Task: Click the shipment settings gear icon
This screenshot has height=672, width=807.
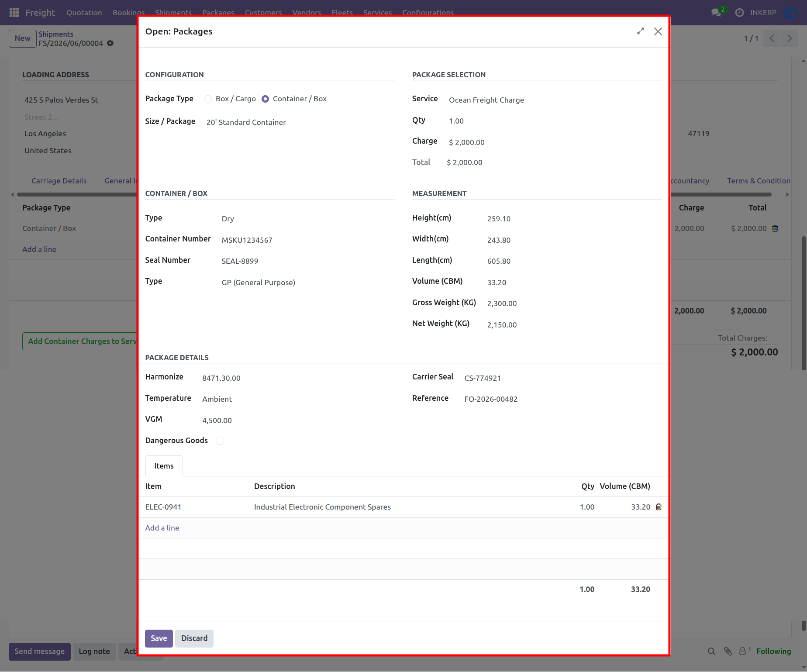Action: coord(110,43)
